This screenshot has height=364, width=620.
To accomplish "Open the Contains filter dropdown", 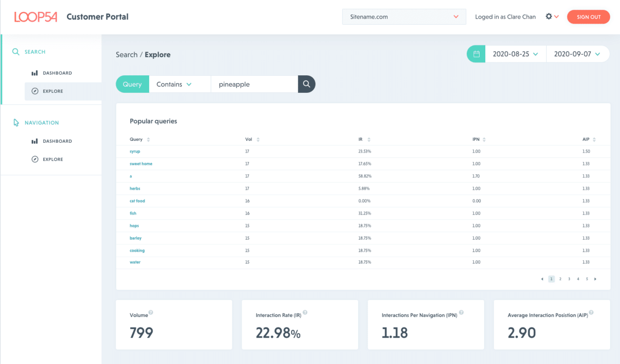I will [174, 84].
